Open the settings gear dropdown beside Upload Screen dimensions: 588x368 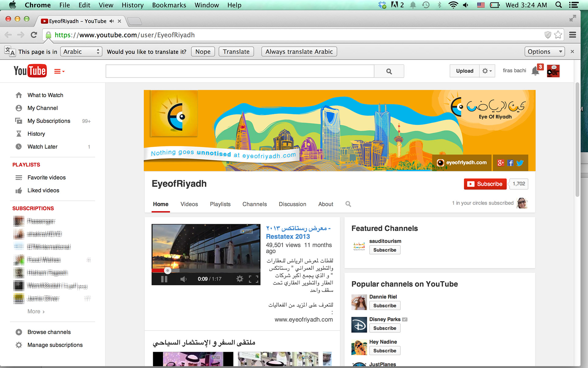coord(487,71)
